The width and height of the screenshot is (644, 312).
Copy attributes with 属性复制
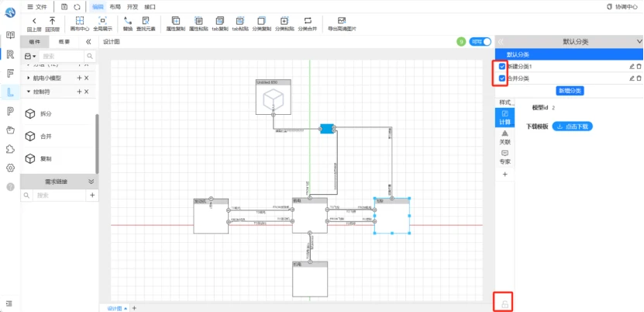pyautogui.click(x=175, y=24)
